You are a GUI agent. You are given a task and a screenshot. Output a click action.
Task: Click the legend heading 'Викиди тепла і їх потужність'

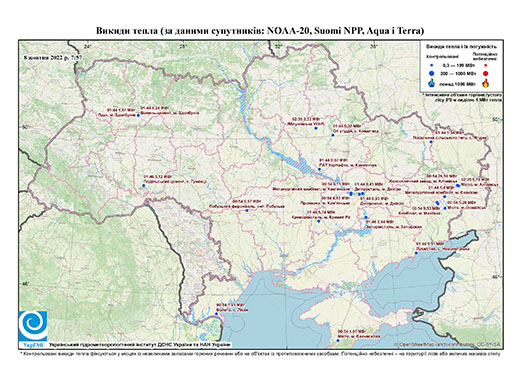pos(461,47)
